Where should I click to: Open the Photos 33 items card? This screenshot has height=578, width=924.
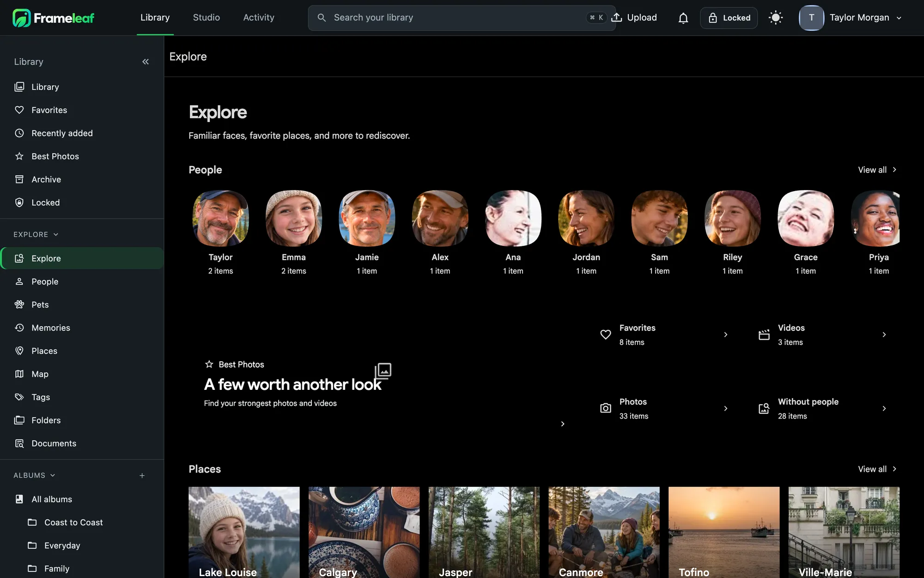[x=664, y=409]
